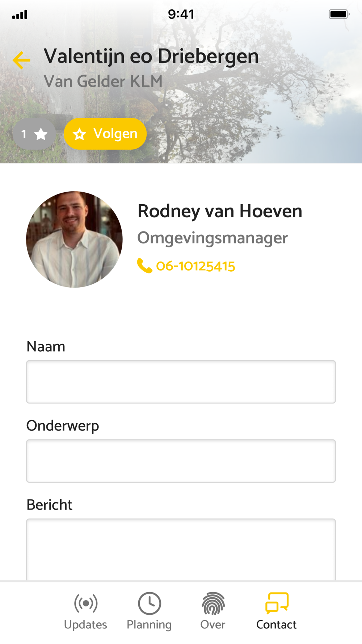Click the Volgen follow button

105,134
